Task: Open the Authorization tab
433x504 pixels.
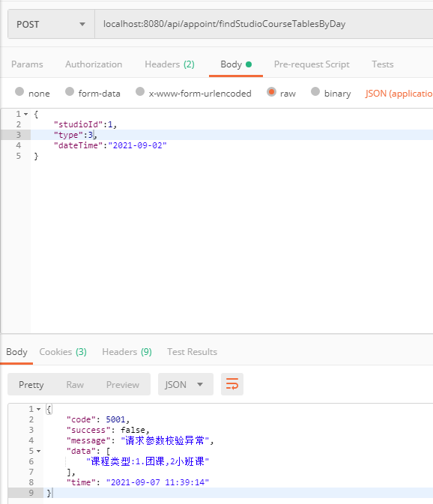Action: pyautogui.click(x=94, y=64)
